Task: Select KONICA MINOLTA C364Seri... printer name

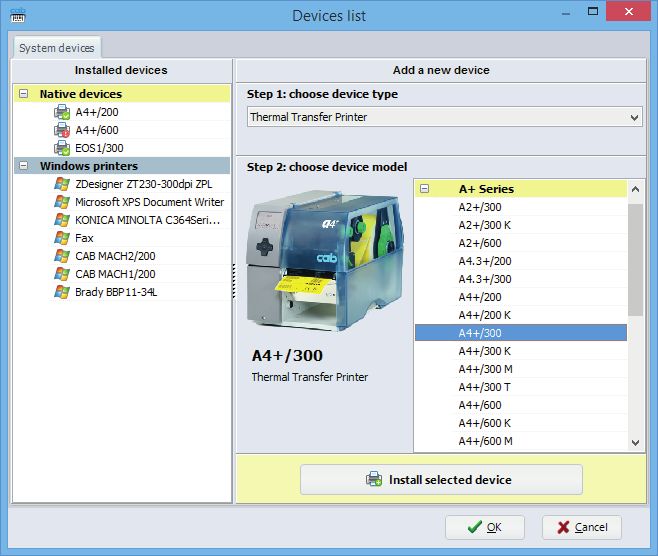Action: coord(147,220)
